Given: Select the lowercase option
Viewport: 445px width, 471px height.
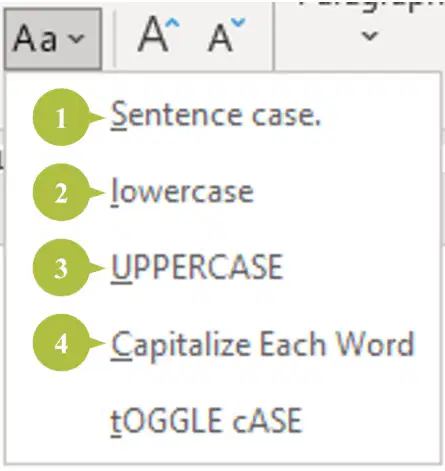Looking at the screenshot, I should click(182, 192).
